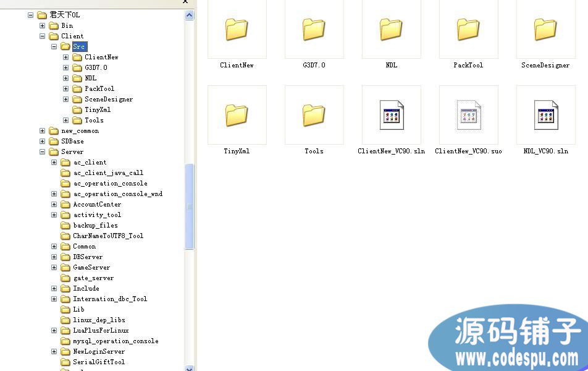Select the Common tree item
Screen dimensions: 588x371
(x=85, y=246)
